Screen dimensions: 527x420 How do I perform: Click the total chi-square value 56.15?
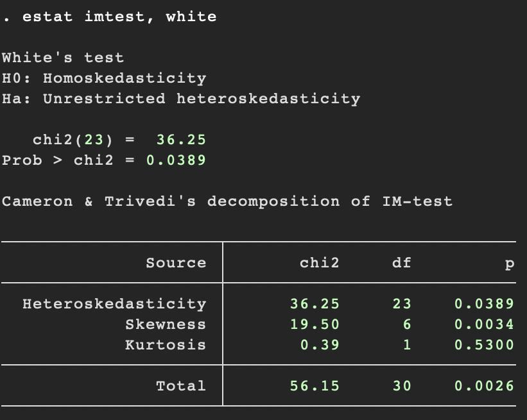[x=313, y=385]
